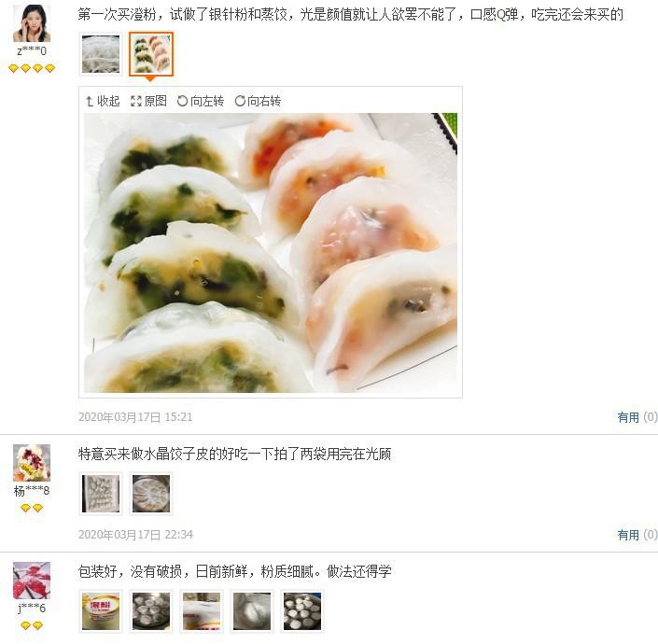Open avatar of user j***6
Viewport: 658px width, 644px height.
[x=32, y=581]
